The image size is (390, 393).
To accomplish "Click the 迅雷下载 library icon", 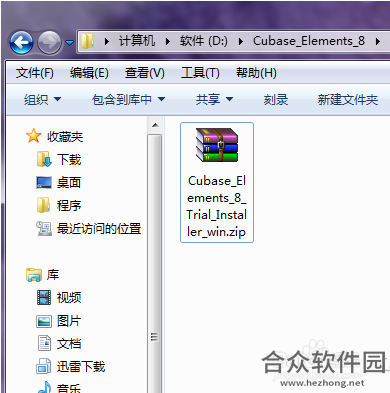I will coord(44,366).
